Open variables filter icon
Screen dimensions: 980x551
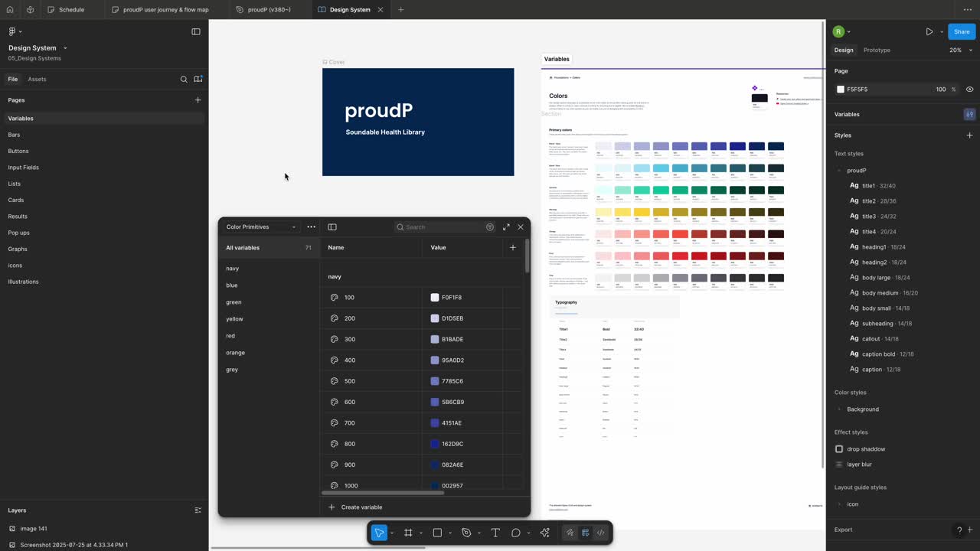pos(490,227)
